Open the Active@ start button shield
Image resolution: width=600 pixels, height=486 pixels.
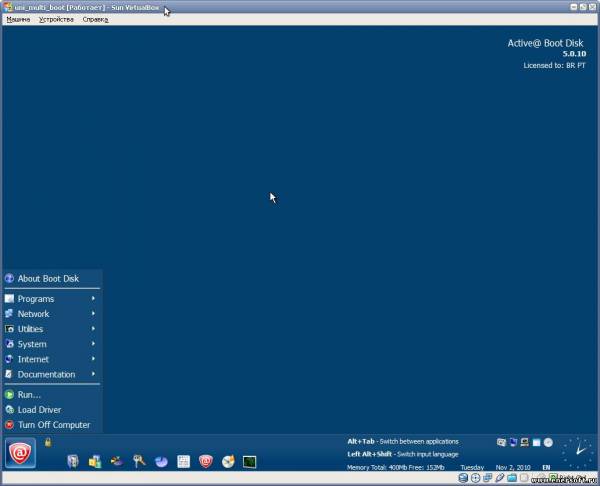coord(20,453)
